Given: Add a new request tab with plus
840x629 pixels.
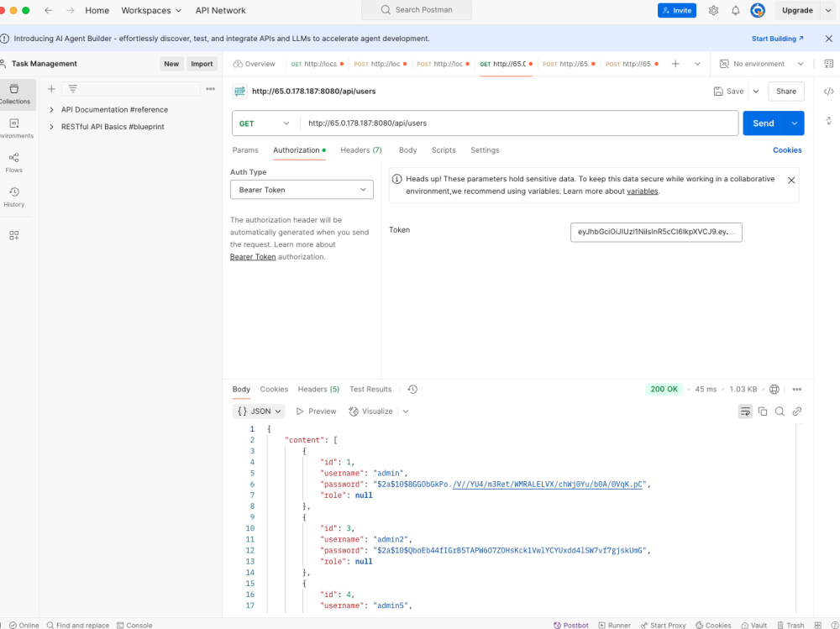Looking at the screenshot, I should coord(675,64).
